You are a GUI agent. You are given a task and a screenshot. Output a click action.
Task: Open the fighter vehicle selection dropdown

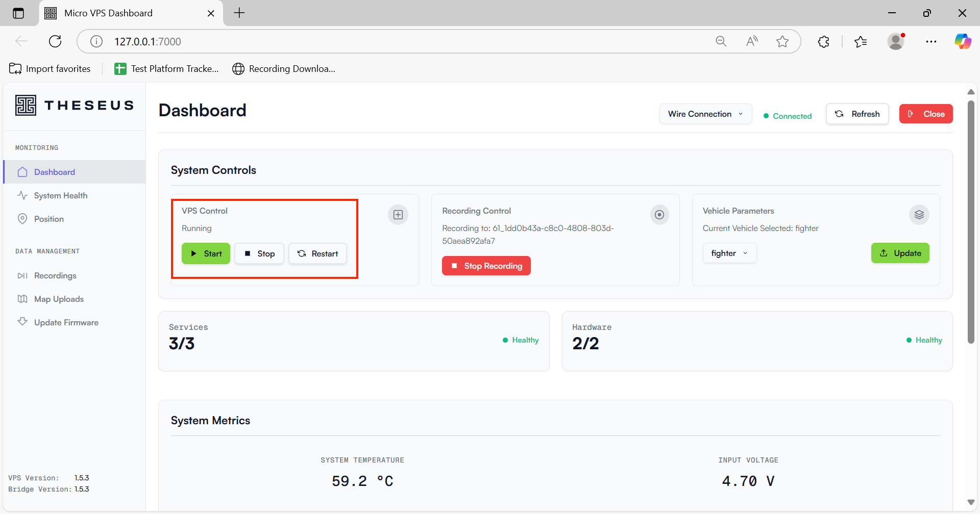pyautogui.click(x=729, y=253)
